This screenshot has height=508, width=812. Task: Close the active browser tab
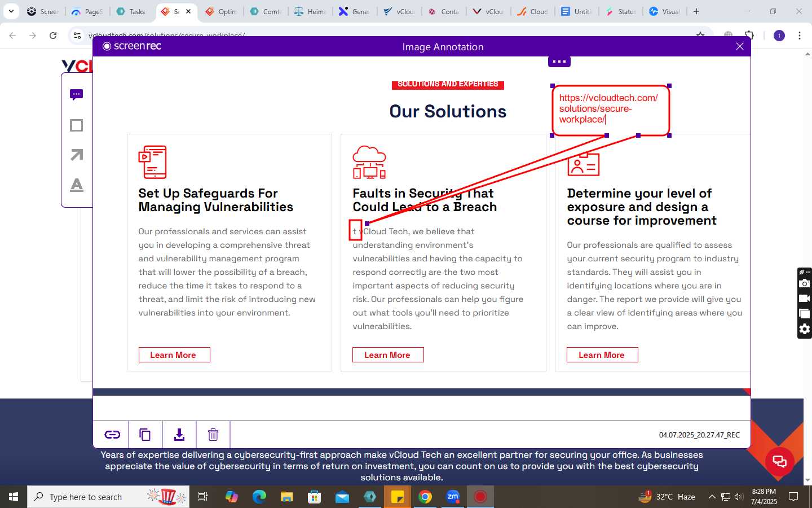(188, 11)
